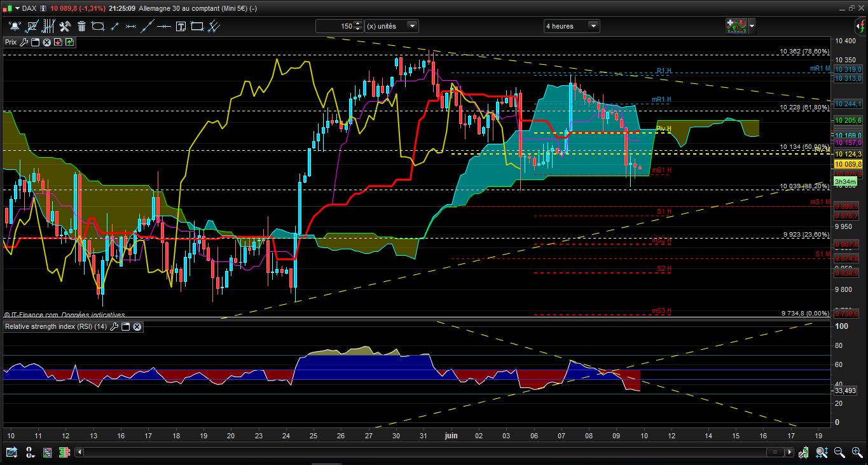868x465 pixels.
Task: Click the green up-arrow icon in Prix panel
Action: (x=69, y=42)
